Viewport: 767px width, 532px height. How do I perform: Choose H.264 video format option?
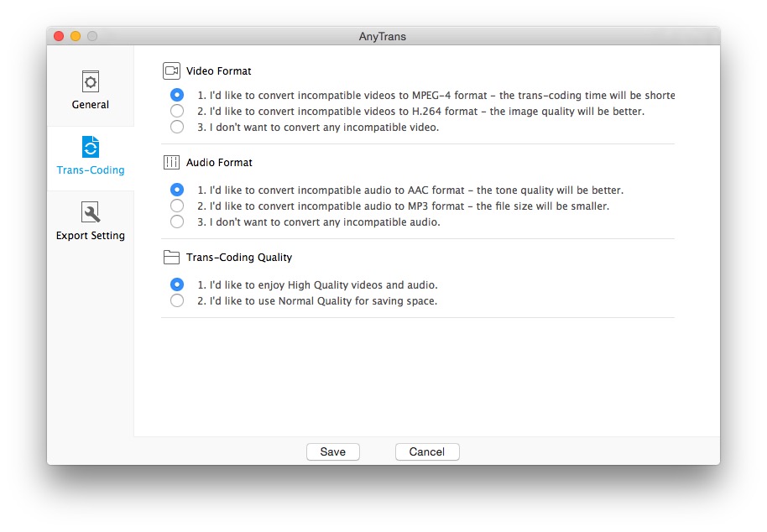tap(177, 111)
